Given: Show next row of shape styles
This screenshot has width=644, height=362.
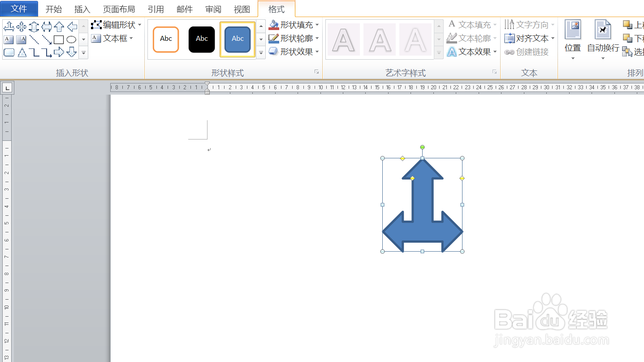Looking at the screenshot, I should coord(261,39).
